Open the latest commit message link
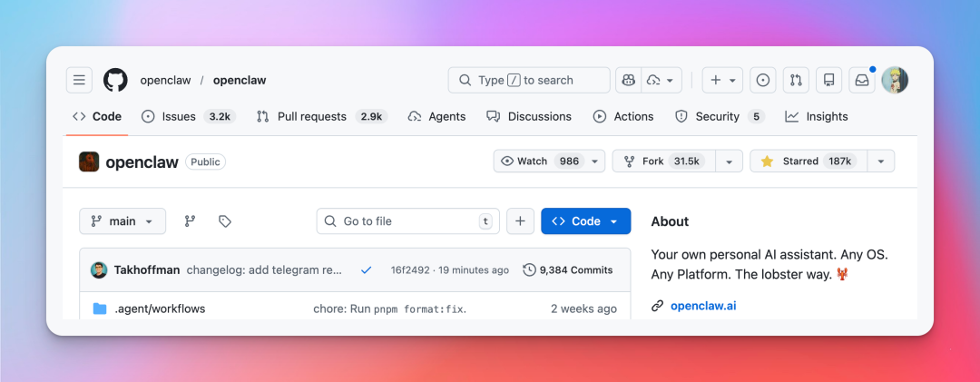This screenshot has width=980, height=382. coord(264,270)
